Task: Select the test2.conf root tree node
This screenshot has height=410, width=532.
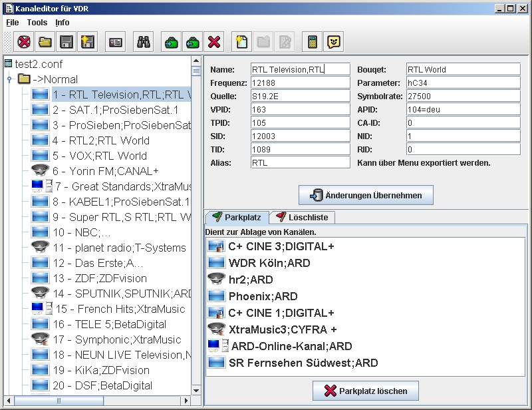Action: click(x=38, y=64)
